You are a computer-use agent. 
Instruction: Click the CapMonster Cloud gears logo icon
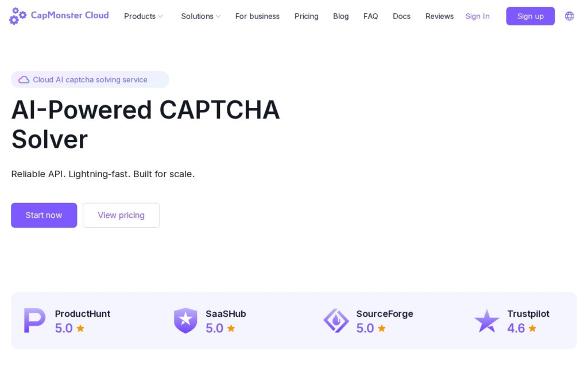pyautogui.click(x=18, y=16)
